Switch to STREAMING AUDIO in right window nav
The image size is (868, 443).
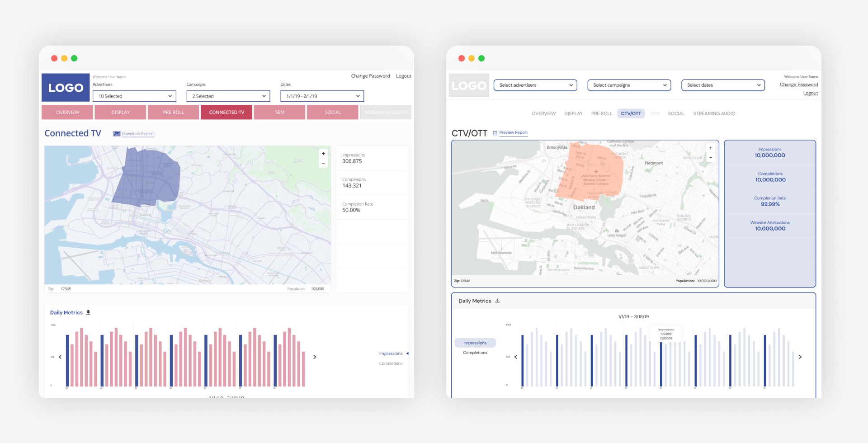714,113
